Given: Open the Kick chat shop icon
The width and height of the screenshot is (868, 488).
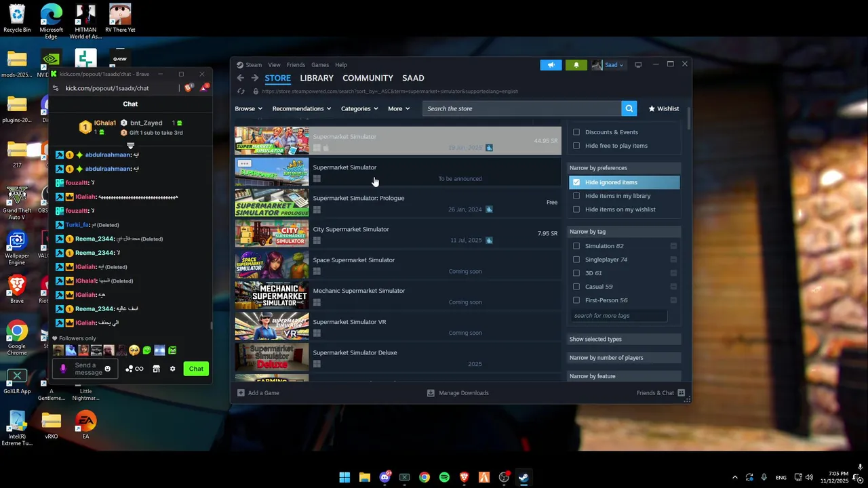Looking at the screenshot, I should (156, 369).
